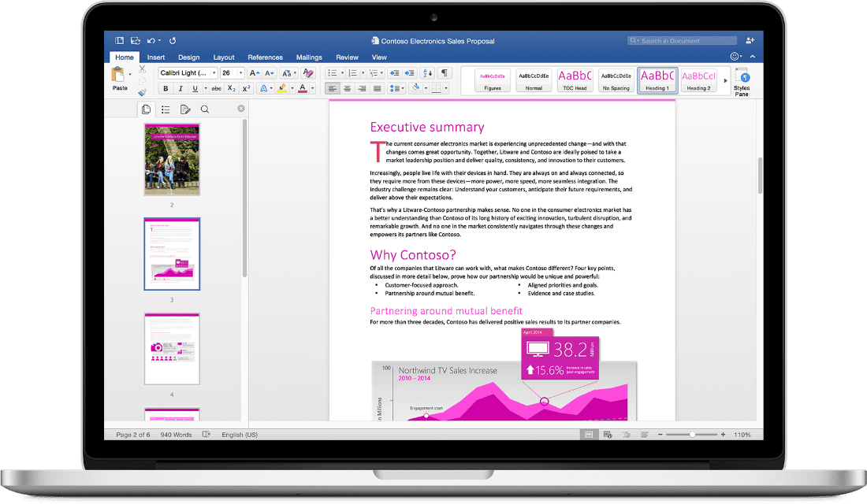Toggle underline formatting
This screenshot has height=504, width=867.
tap(195, 88)
